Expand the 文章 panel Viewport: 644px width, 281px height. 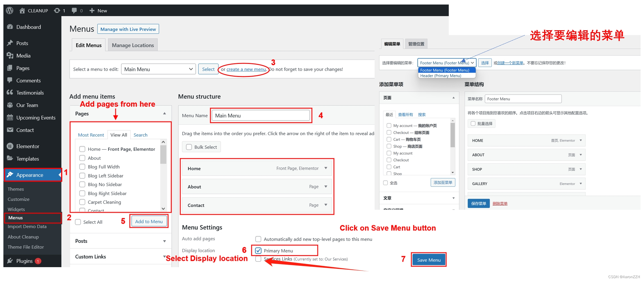click(454, 198)
